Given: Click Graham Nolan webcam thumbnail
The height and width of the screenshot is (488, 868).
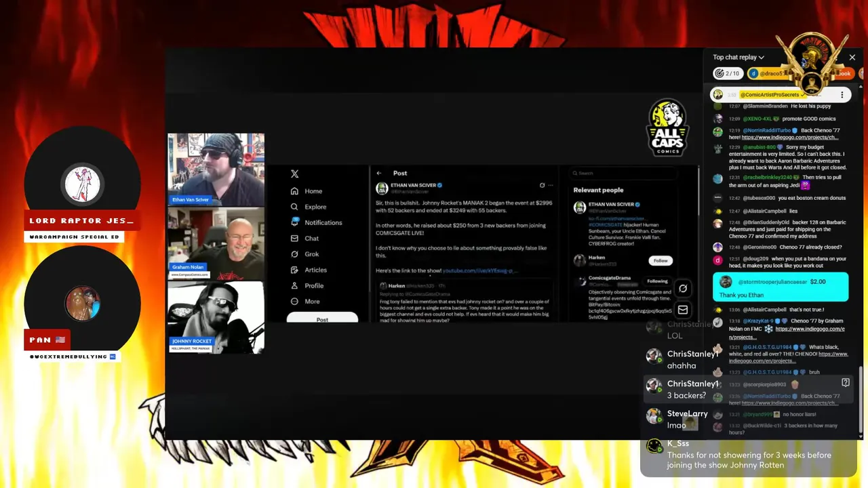Looking at the screenshot, I should (216, 244).
